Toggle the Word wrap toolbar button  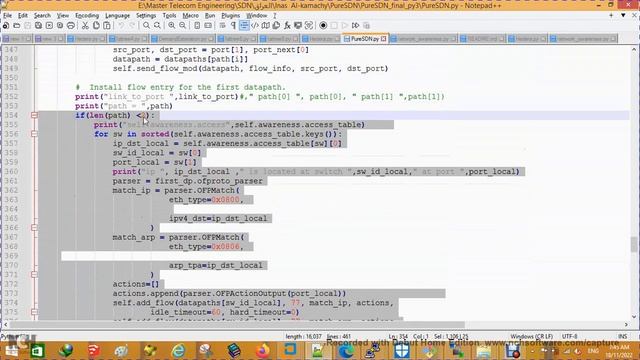(x=222, y=25)
